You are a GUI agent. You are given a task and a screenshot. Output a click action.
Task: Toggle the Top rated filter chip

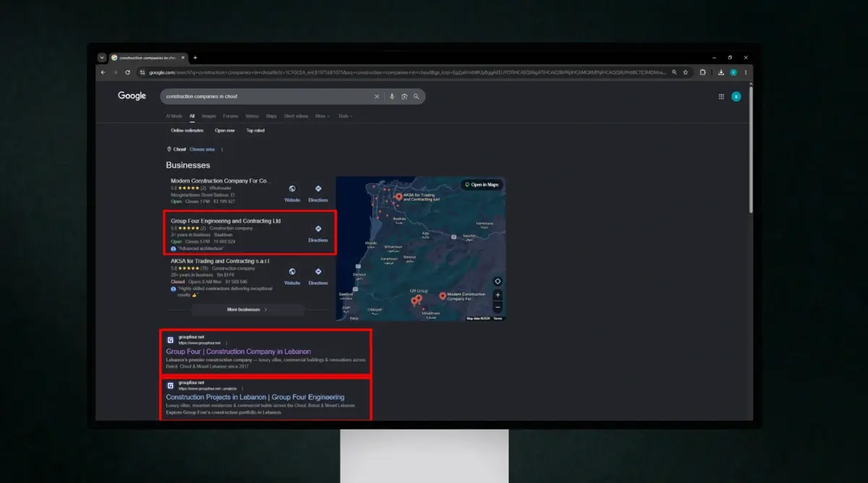(x=255, y=131)
